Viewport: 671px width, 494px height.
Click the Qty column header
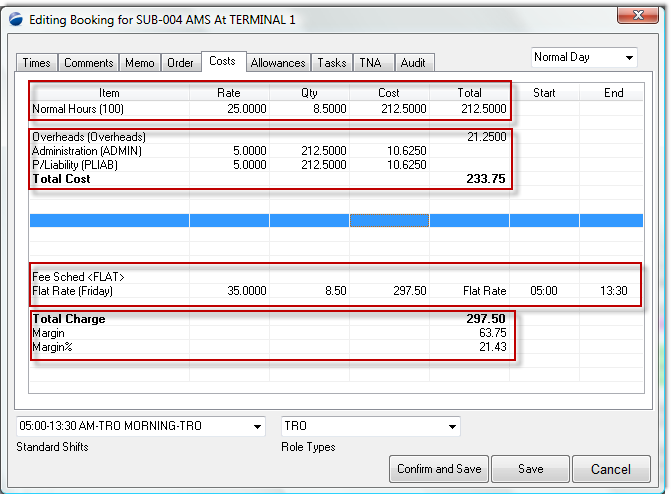pos(309,93)
